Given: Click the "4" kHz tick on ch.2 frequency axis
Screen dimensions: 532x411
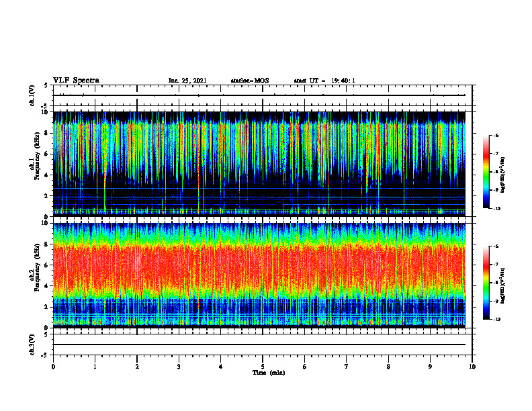Looking at the screenshot, I should point(47,286).
